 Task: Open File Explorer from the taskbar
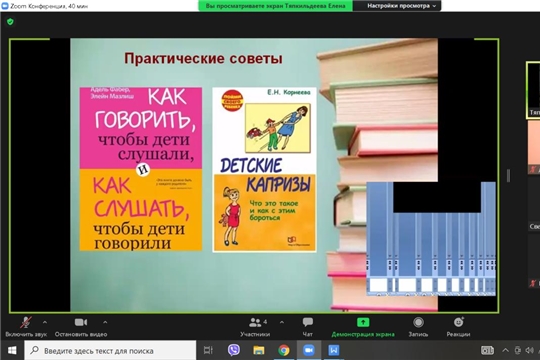coord(259,350)
